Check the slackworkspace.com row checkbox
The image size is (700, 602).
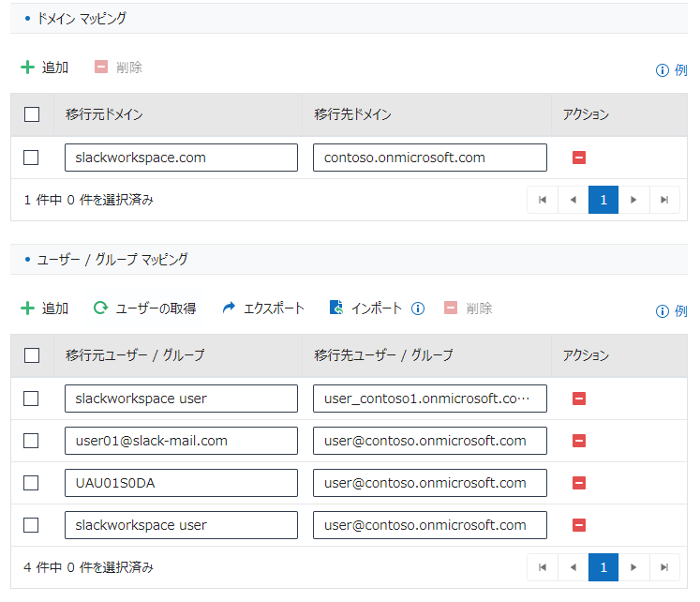[x=31, y=158]
